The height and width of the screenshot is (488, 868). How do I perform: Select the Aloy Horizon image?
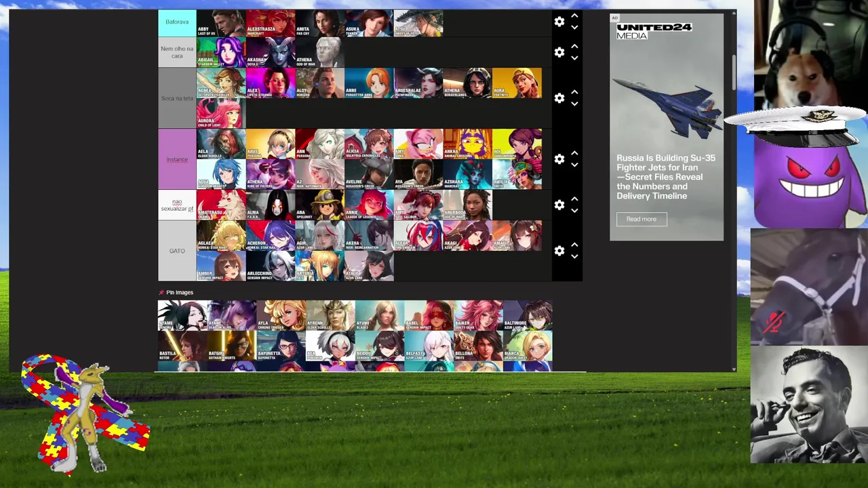319,83
